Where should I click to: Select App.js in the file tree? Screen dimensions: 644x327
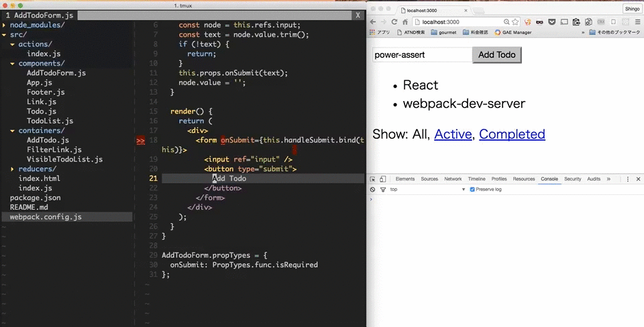pyautogui.click(x=39, y=83)
